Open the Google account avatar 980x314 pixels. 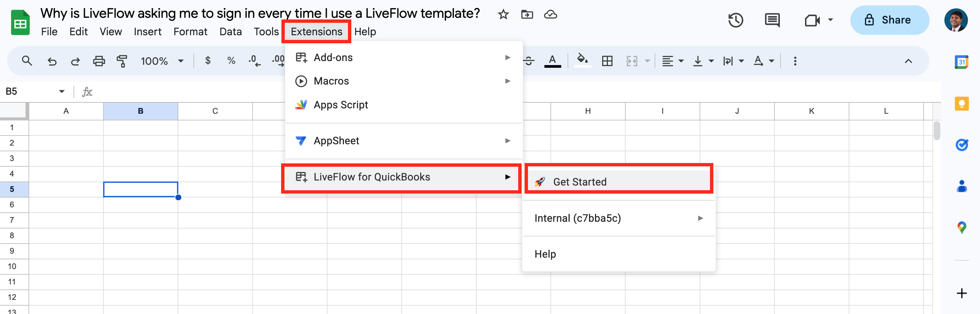[956, 20]
